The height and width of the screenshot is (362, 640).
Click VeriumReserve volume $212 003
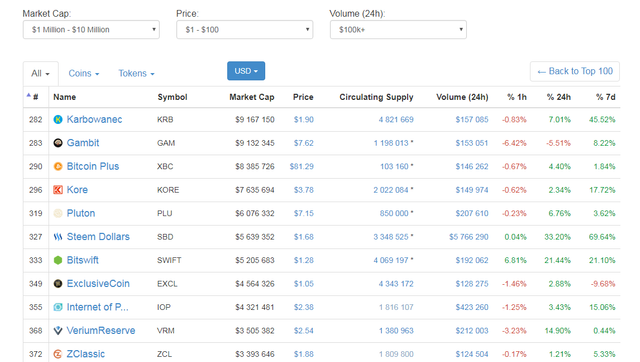coord(472,331)
